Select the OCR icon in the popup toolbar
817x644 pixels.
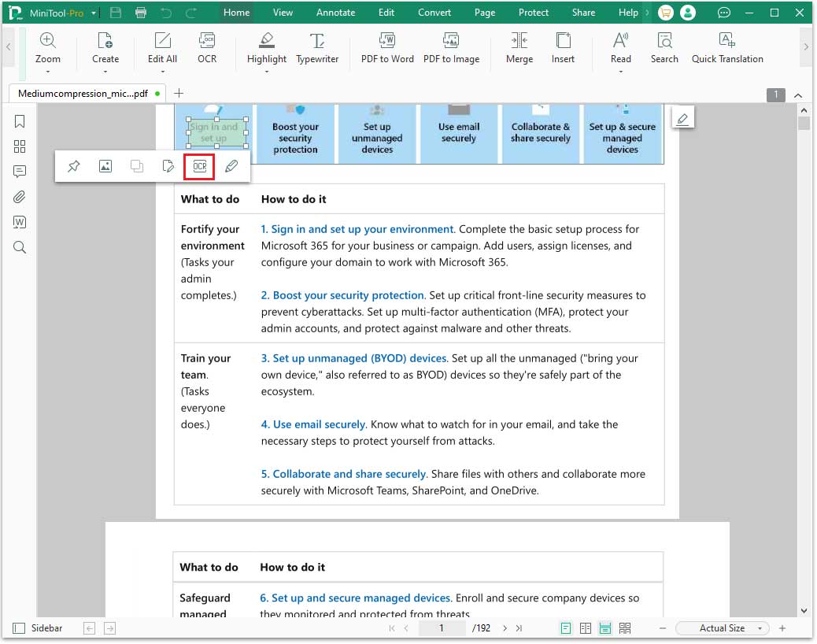tap(199, 166)
